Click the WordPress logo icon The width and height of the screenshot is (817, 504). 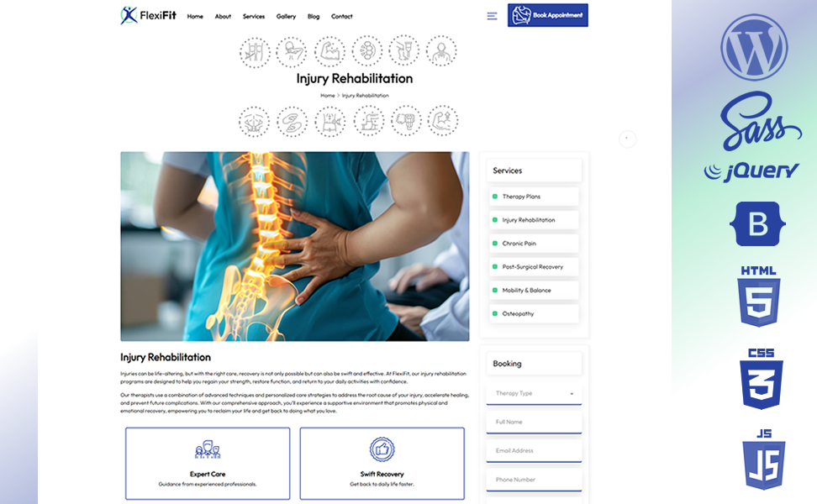coord(754,47)
